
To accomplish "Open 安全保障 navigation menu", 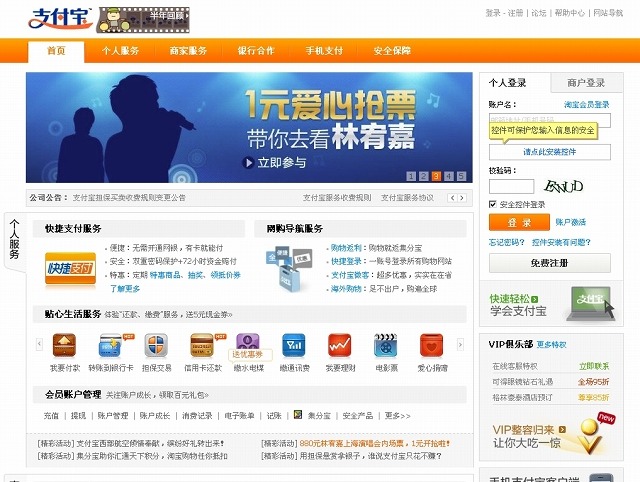I will click(392, 51).
